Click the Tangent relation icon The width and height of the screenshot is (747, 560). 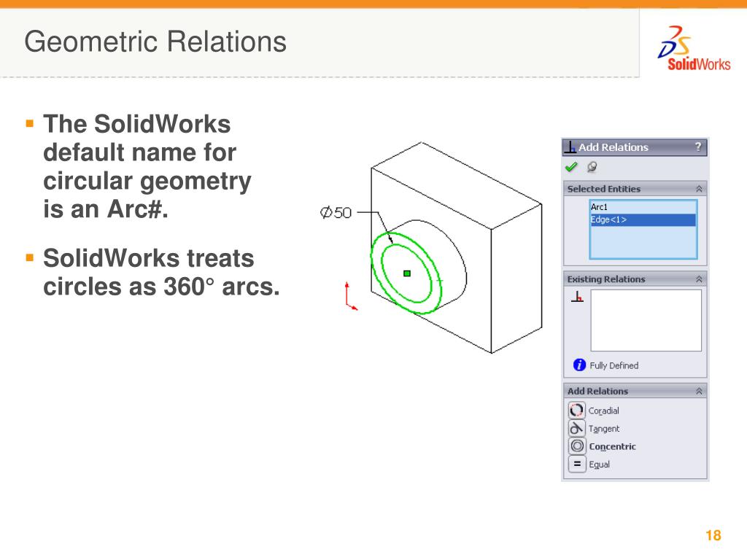(x=576, y=428)
